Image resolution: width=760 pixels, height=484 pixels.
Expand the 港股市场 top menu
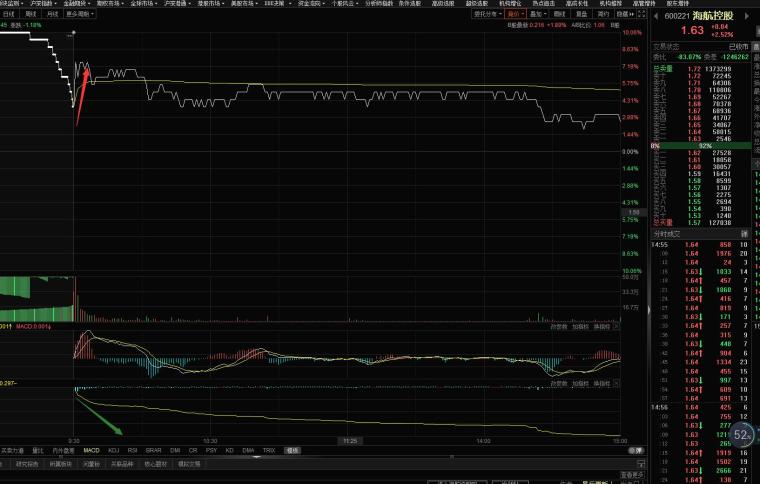coord(211,3)
